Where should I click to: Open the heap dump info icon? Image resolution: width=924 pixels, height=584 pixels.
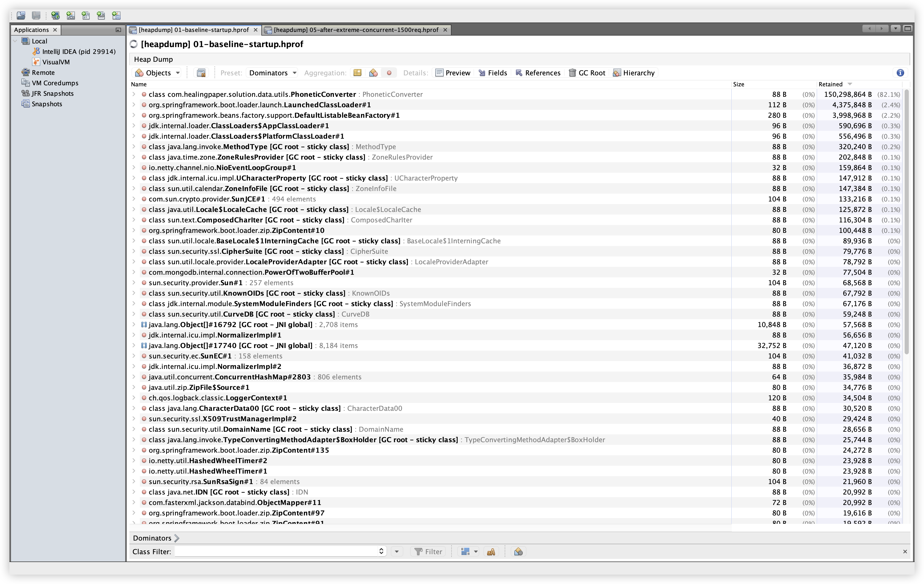(x=900, y=73)
